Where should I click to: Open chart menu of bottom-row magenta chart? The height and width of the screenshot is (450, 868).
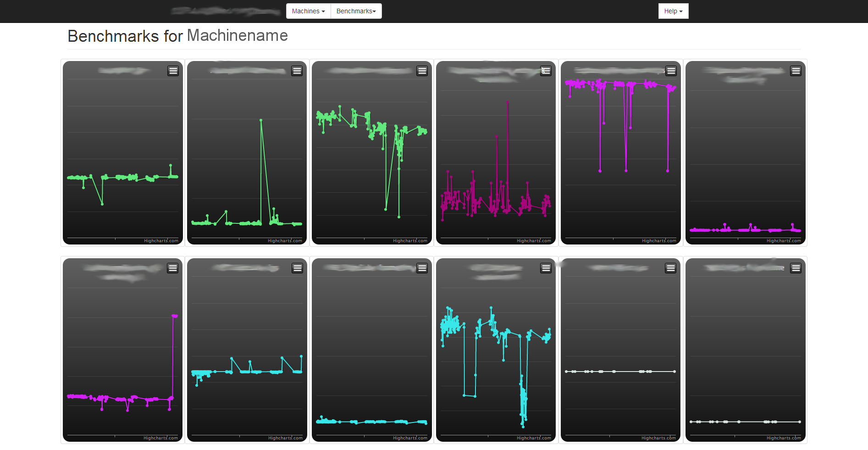[x=172, y=268]
